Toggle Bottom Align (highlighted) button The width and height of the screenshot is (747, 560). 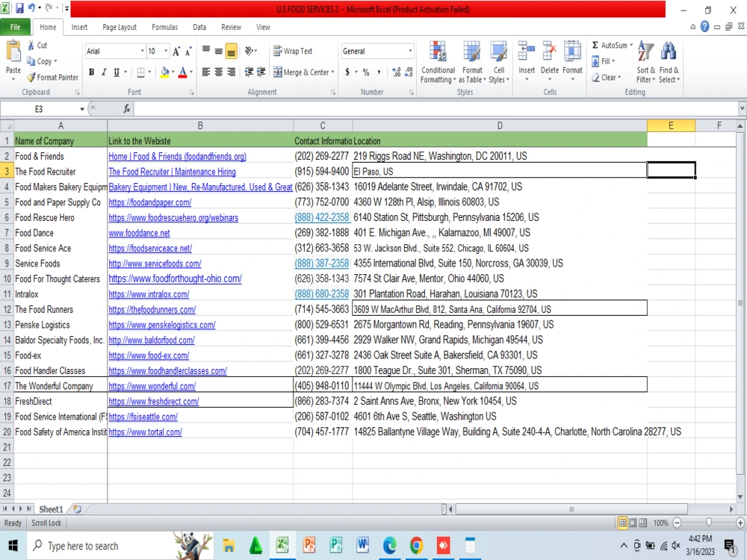tap(231, 51)
